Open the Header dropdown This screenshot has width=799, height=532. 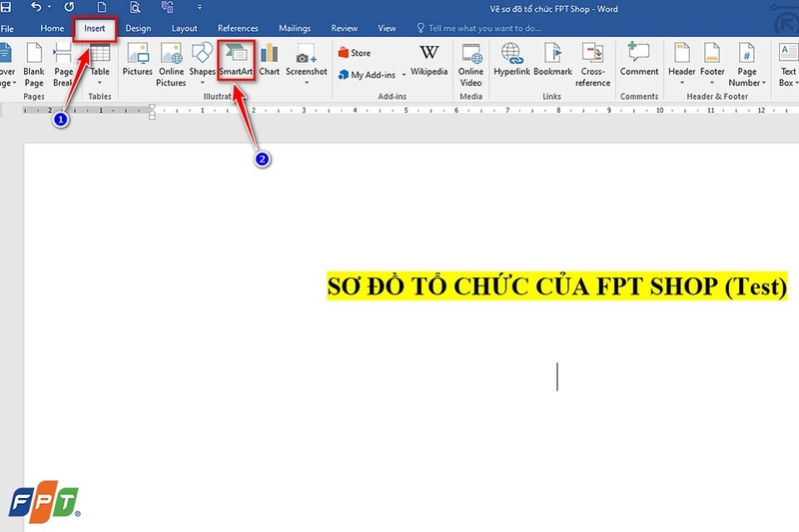coord(682,64)
